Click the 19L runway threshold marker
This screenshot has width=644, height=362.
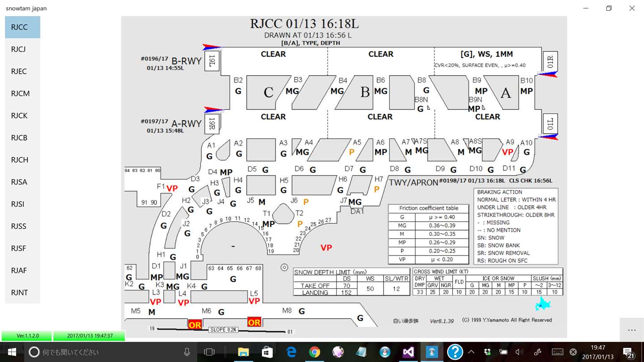[x=212, y=60]
